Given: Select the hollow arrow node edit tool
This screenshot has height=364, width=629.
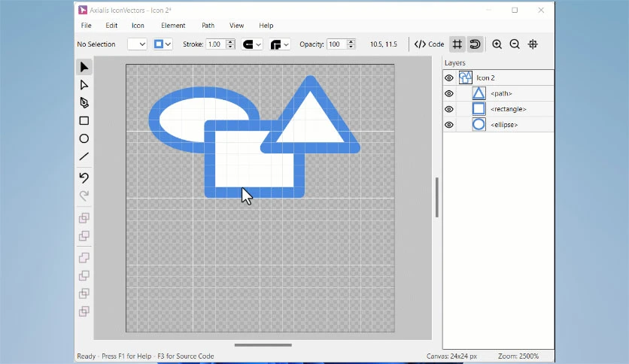Looking at the screenshot, I should point(84,85).
